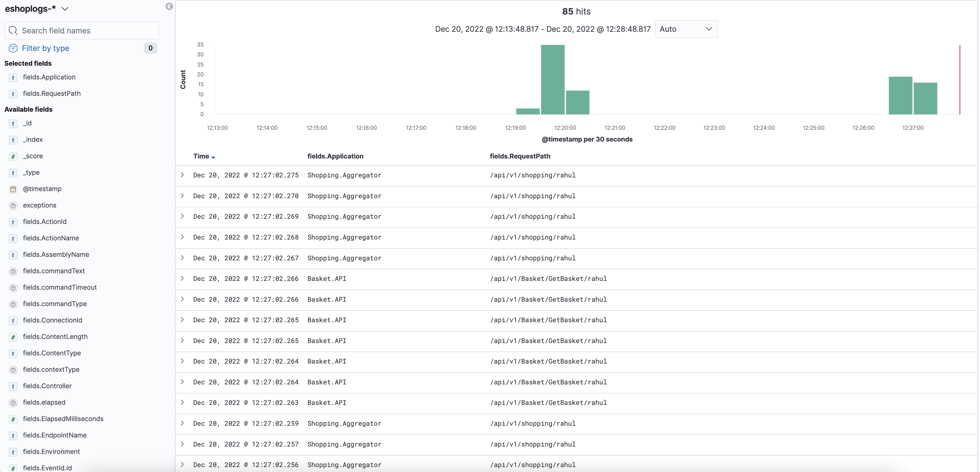This screenshot has width=980, height=472.
Task: Click the string icon beside _id field
Action: pyautogui.click(x=13, y=123)
